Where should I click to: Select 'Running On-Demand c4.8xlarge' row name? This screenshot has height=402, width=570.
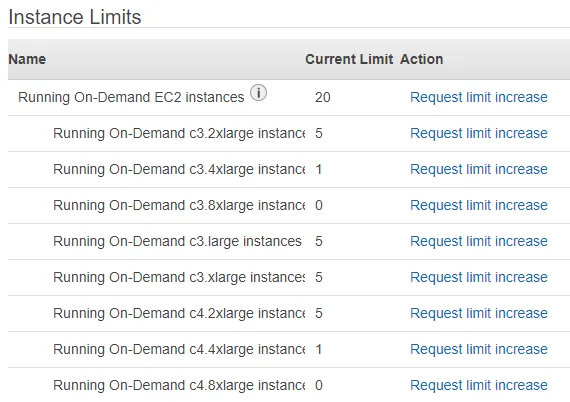click(179, 385)
